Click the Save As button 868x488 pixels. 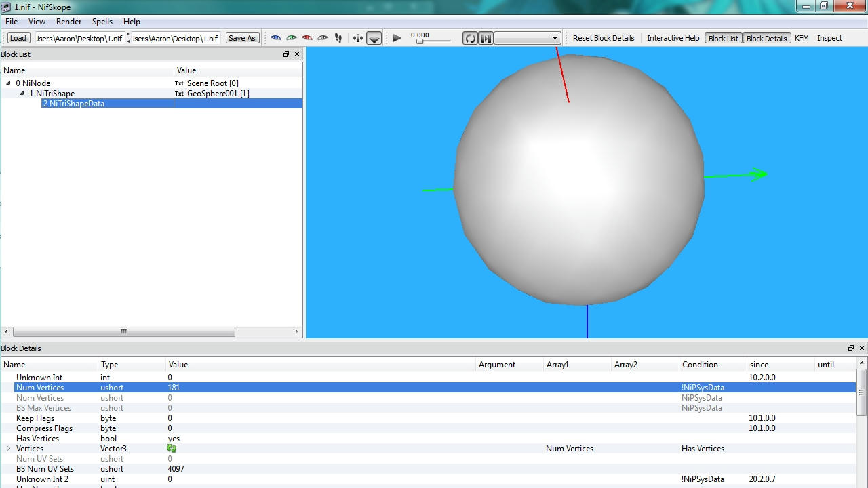[x=242, y=38]
